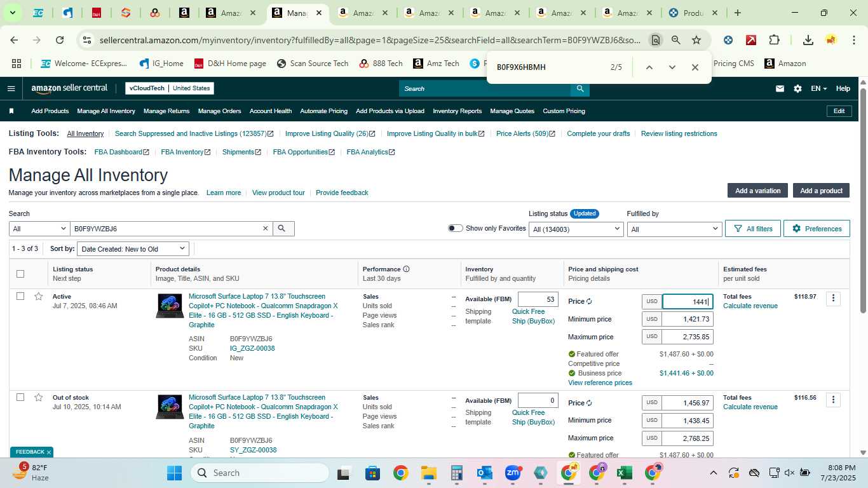This screenshot has height=488, width=868.
Task: Click the Add a product button
Action: [821, 191]
